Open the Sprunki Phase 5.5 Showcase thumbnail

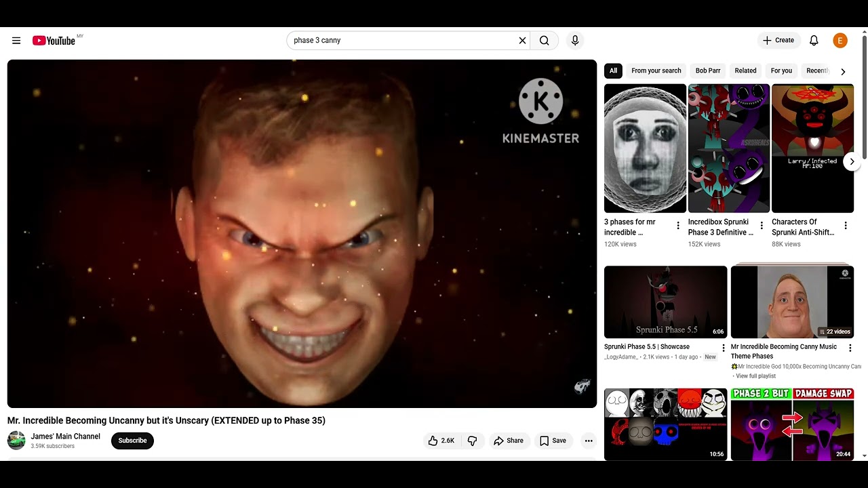click(665, 302)
